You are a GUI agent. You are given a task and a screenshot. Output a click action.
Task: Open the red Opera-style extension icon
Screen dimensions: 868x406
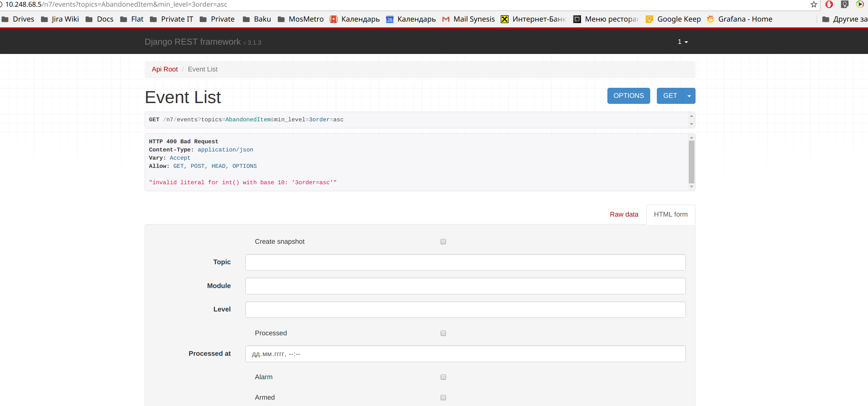coord(829,4)
